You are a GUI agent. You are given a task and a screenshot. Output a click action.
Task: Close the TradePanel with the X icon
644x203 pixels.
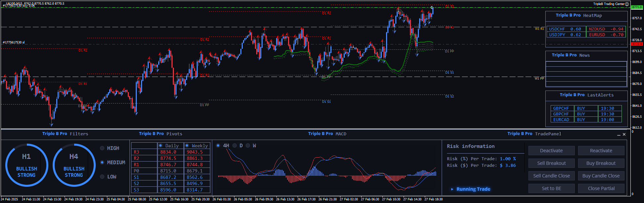624,134
